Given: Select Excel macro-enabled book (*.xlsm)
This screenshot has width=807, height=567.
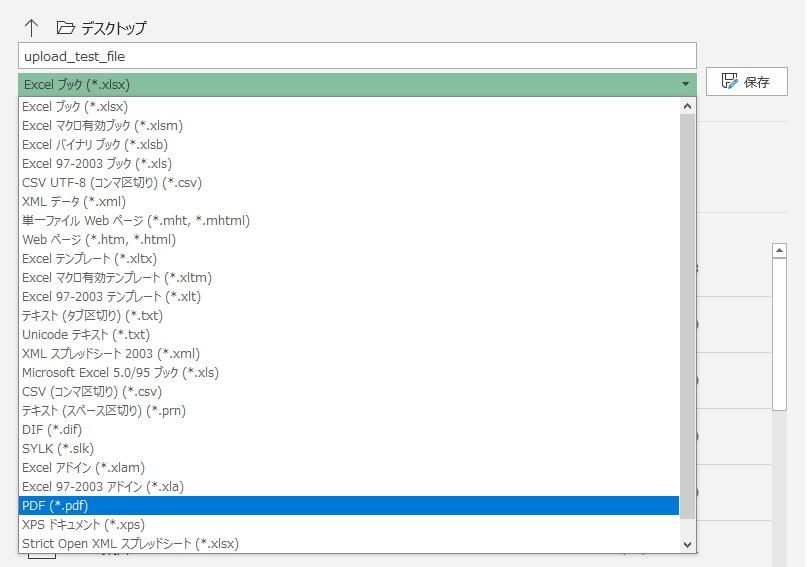Looking at the screenshot, I should tap(102, 126).
